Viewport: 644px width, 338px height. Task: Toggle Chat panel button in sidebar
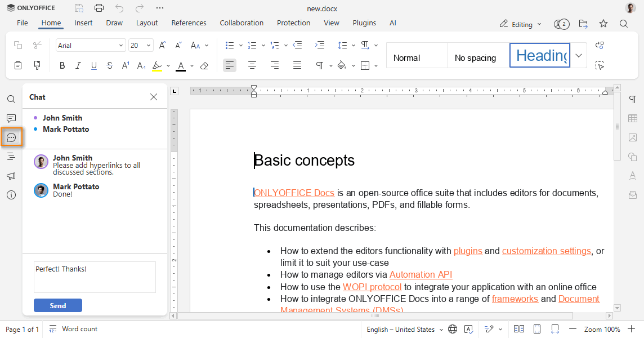click(x=11, y=138)
